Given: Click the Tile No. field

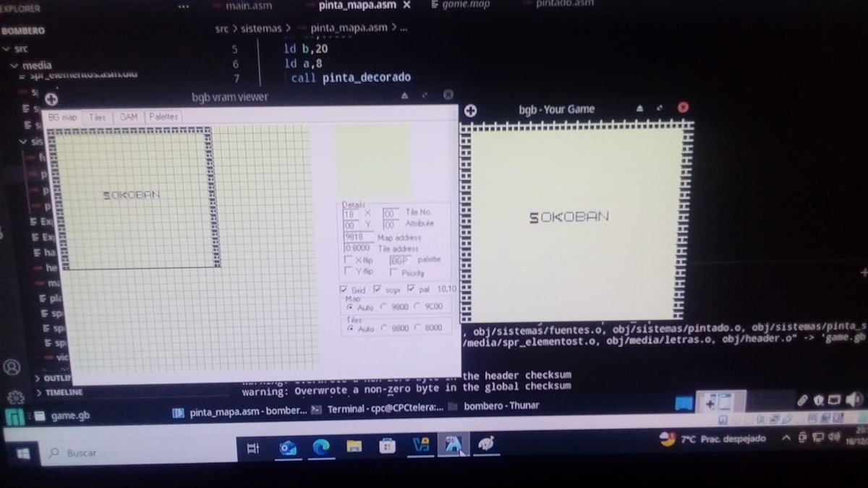Looking at the screenshot, I should pyautogui.click(x=391, y=214).
